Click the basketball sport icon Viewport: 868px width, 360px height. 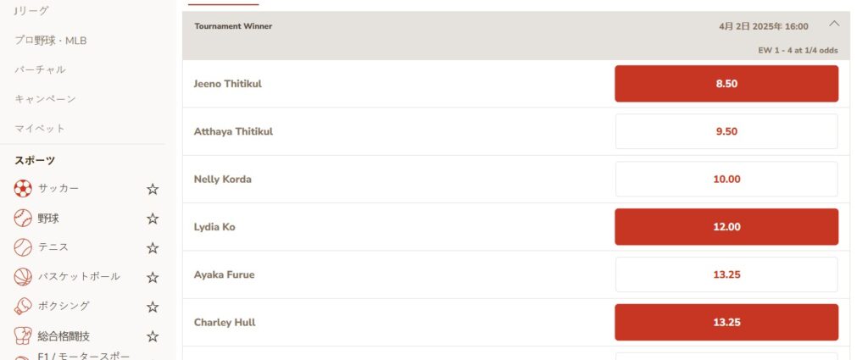[x=24, y=277]
